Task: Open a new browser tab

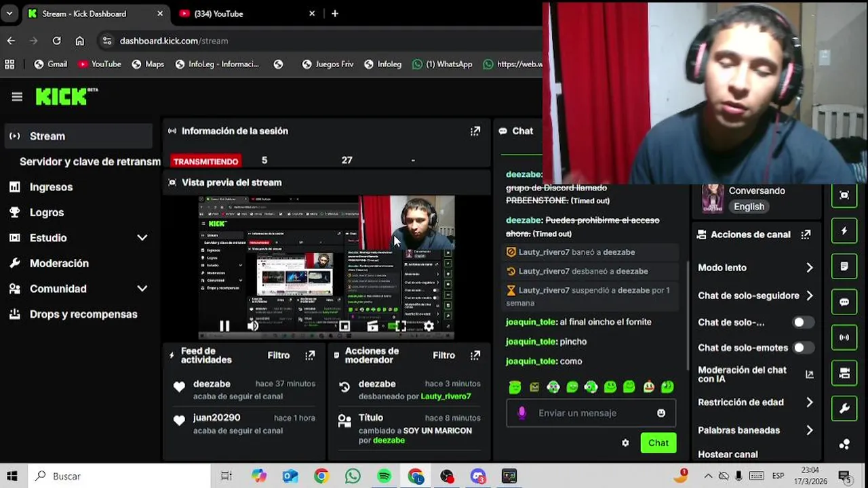Action: click(334, 14)
